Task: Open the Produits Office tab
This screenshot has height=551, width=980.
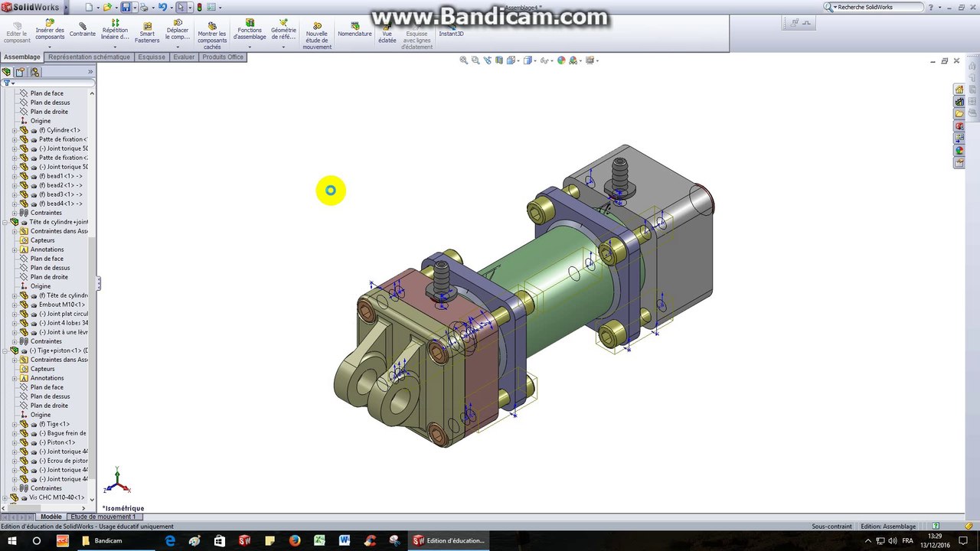Action: click(x=223, y=57)
